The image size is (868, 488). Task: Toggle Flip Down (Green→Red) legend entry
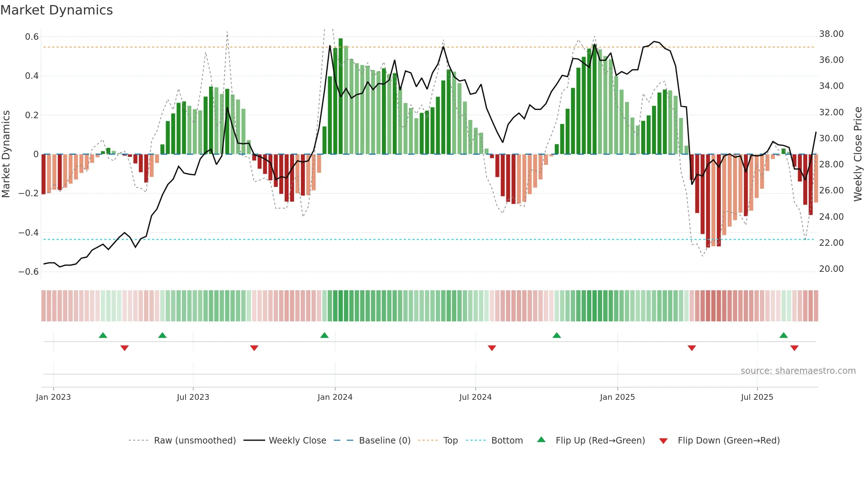pos(719,440)
